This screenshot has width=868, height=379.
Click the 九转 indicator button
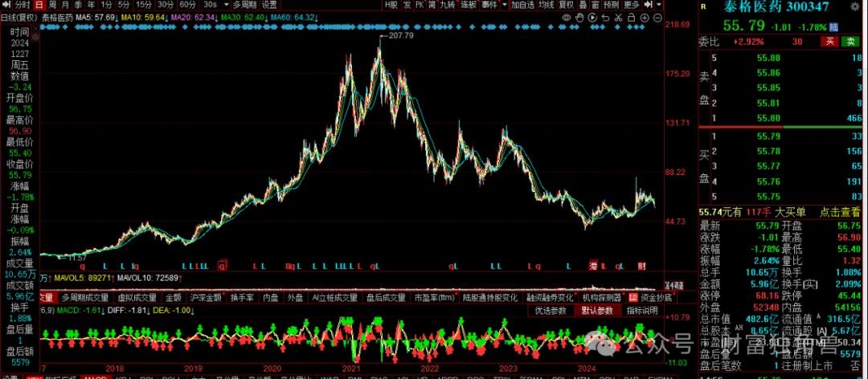[x=448, y=5]
